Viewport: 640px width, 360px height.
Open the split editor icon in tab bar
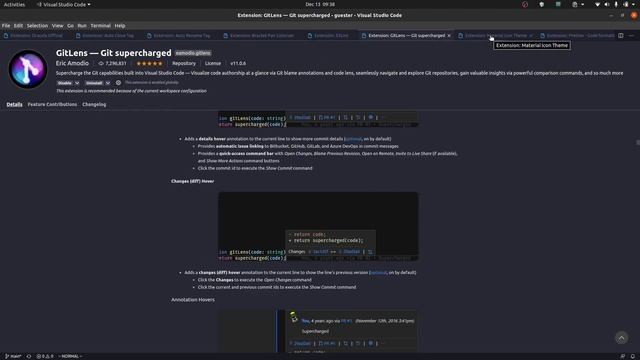click(x=620, y=36)
